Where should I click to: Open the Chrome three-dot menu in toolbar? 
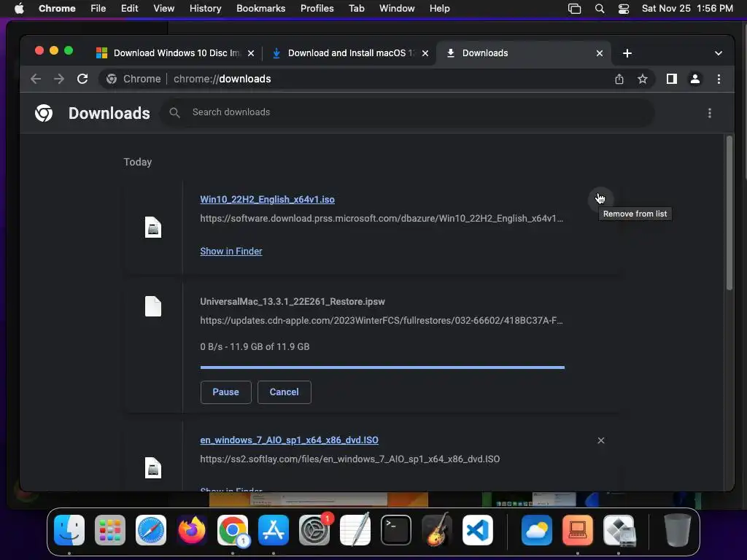(719, 79)
